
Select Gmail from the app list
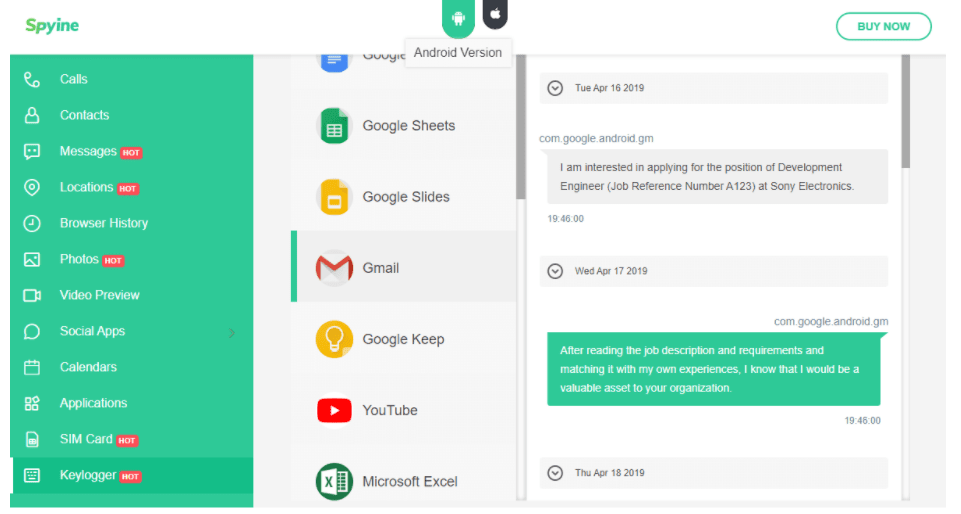tap(403, 267)
